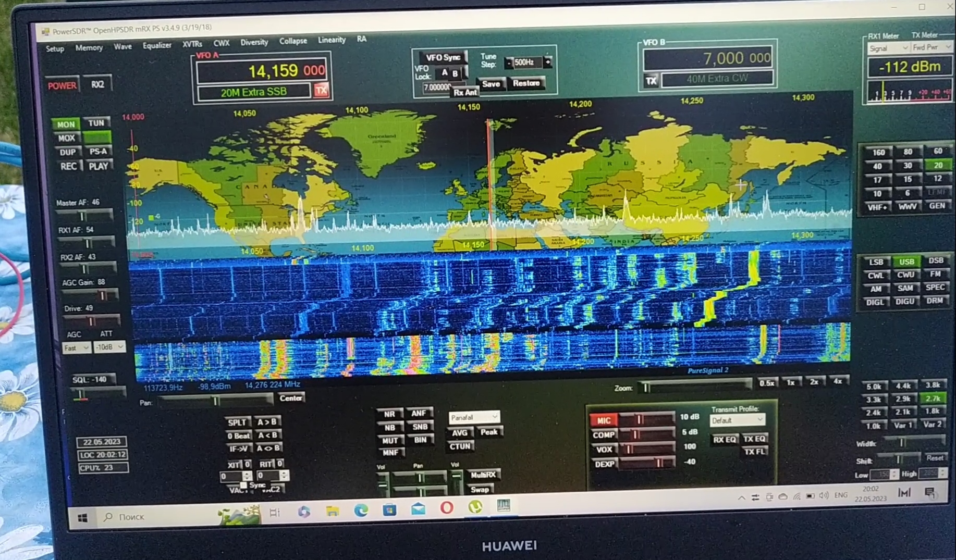
Task: Toggle the DUP duplex button
Action: click(x=67, y=152)
